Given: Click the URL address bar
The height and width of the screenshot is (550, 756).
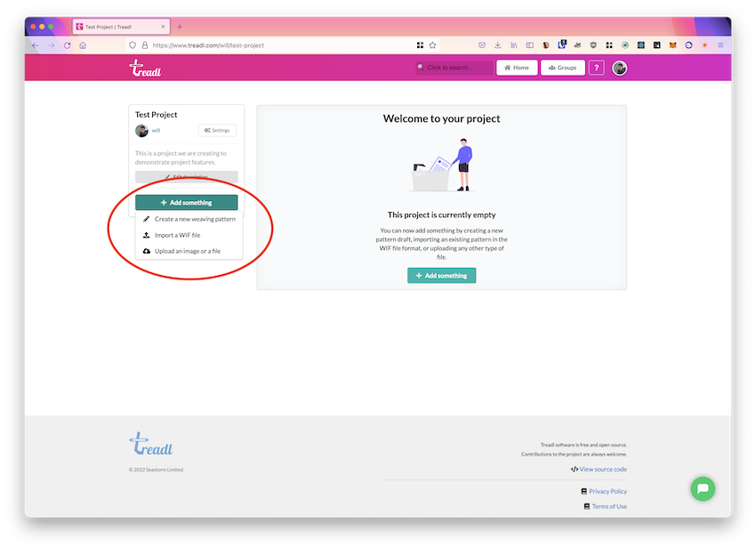Looking at the screenshot, I should point(282,45).
